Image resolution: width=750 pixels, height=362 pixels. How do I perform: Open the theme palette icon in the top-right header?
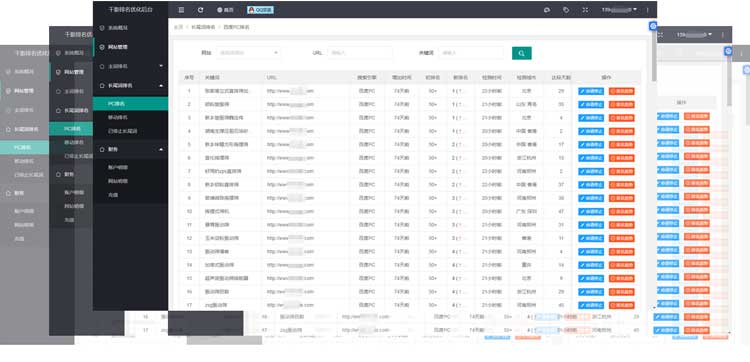point(547,10)
